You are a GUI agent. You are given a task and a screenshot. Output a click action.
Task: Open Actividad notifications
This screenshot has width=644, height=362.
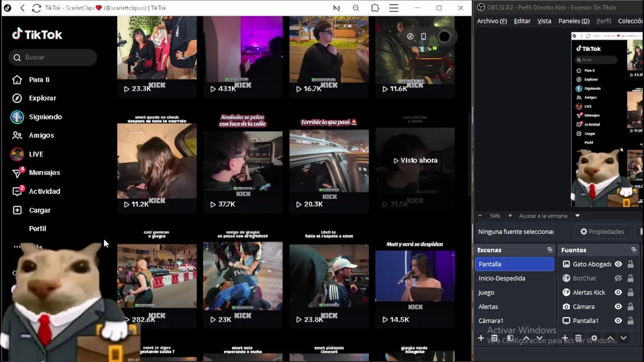[44, 191]
